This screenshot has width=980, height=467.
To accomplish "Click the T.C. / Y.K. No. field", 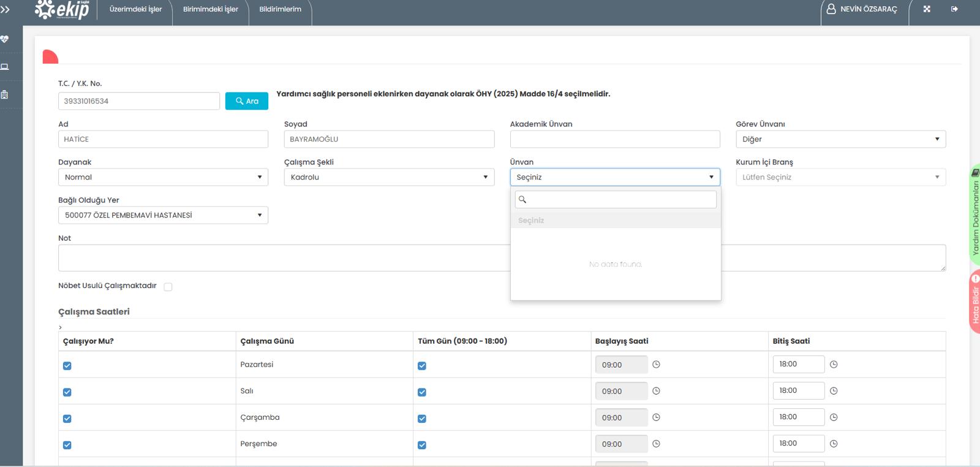I will coord(139,101).
